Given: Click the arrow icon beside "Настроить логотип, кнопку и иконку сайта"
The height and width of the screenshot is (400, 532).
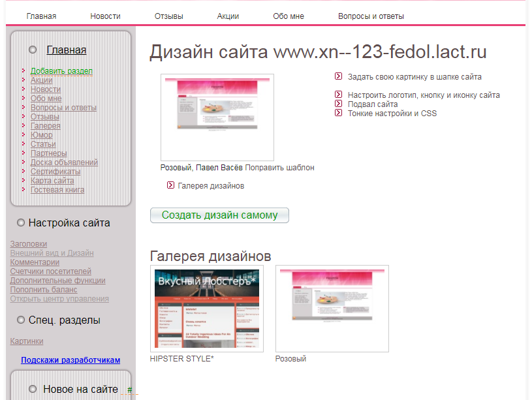Looking at the screenshot, I should pyautogui.click(x=338, y=95).
